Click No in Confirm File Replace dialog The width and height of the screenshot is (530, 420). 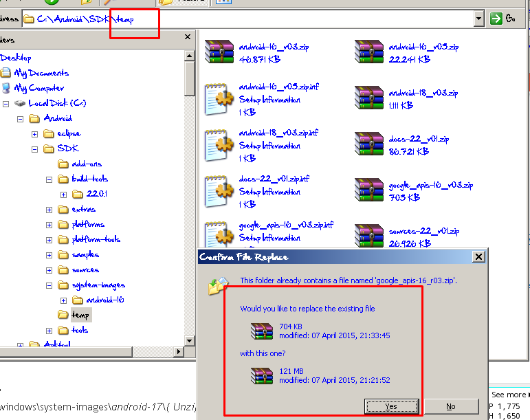(451, 406)
